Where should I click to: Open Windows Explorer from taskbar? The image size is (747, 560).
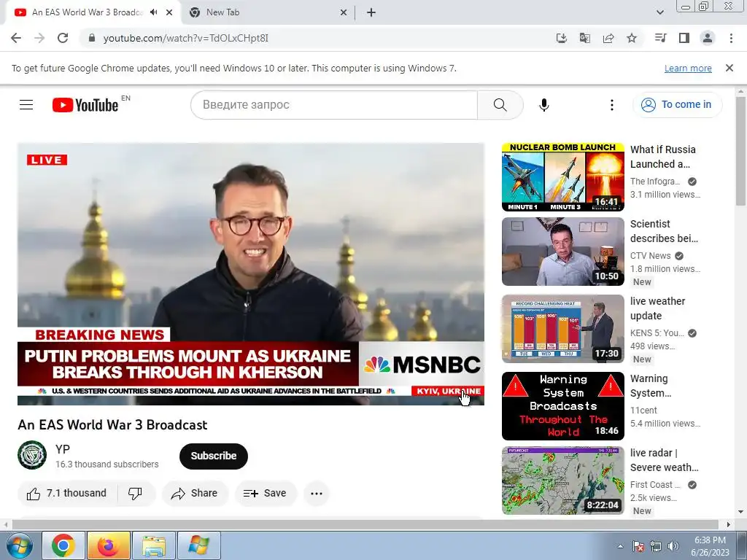(153, 545)
